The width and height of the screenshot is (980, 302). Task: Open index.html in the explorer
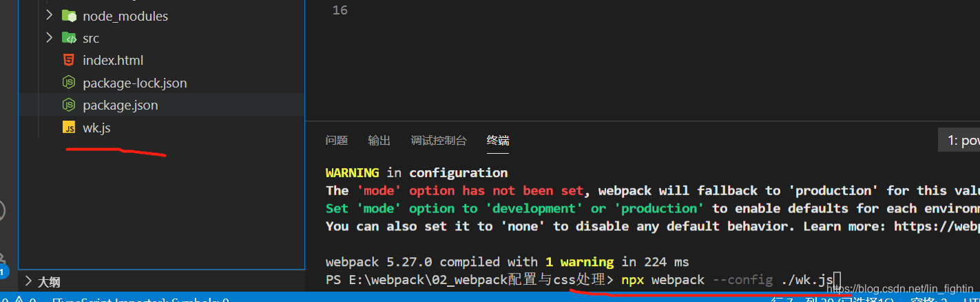(x=113, y=61)
